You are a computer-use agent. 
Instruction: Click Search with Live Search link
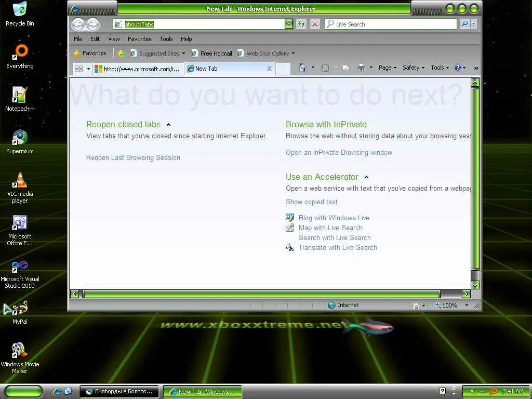[x=335, y=237]
